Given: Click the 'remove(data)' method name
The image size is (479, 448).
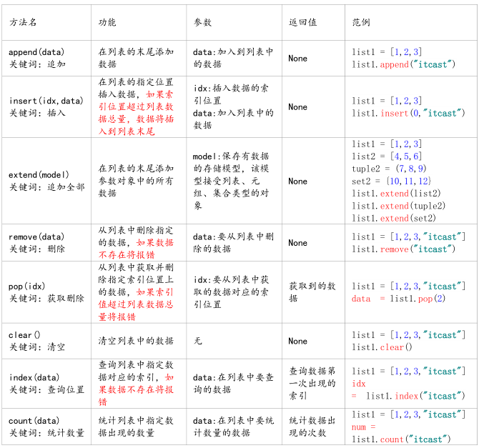Looking at the screenshot, I should (x=36, y=237).
